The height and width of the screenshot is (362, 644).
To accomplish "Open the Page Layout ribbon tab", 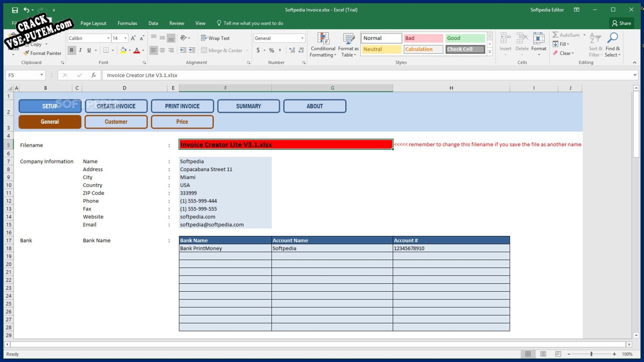I will (93, 23).
